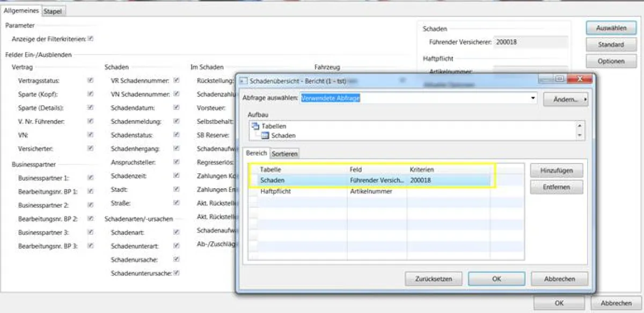Image resolution: width=644 pixels, height=313 pixels.
Task: Toggle the Bearbeitungsnr. BP 2 checkbox
Action: (x=91, y=218)
